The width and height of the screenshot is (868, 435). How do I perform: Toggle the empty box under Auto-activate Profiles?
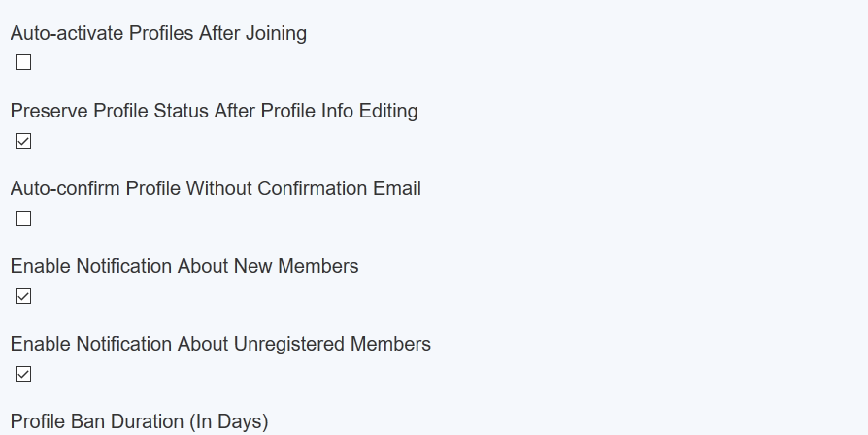tap(23, 63)
